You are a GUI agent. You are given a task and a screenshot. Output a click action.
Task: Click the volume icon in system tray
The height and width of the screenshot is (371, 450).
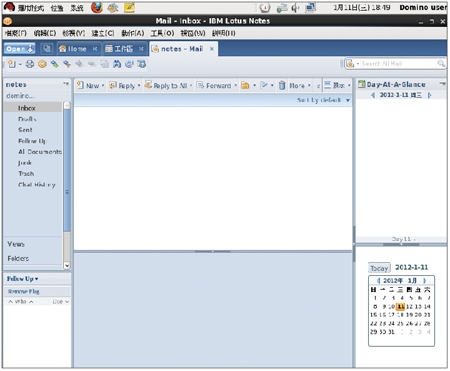point(296,8)
